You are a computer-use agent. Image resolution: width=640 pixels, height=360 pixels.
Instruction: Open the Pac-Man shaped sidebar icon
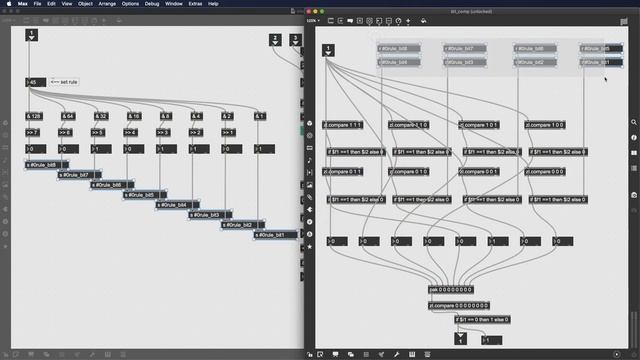[309, 209]
